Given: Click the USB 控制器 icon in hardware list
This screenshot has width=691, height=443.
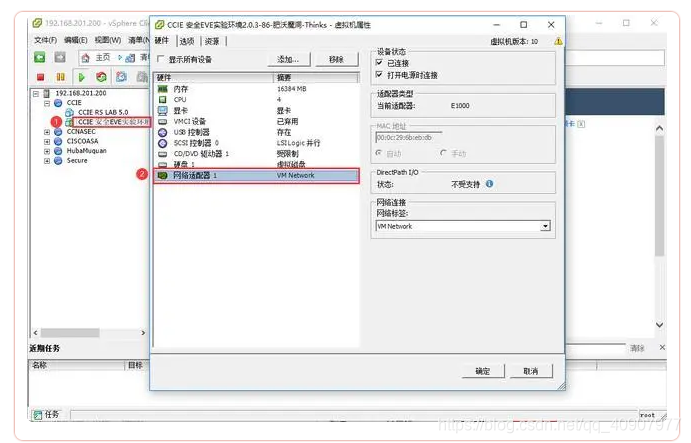Looking at the screenshot, I should [163, 132].
